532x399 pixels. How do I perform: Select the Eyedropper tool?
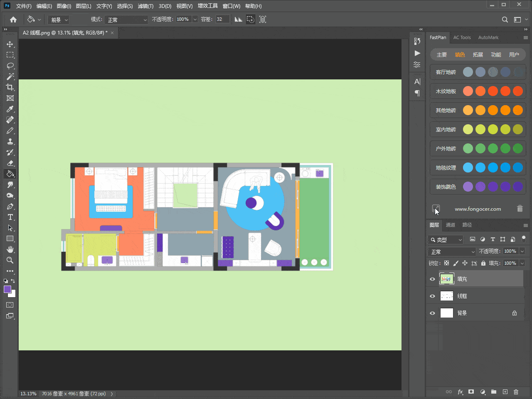pos(10,109)
